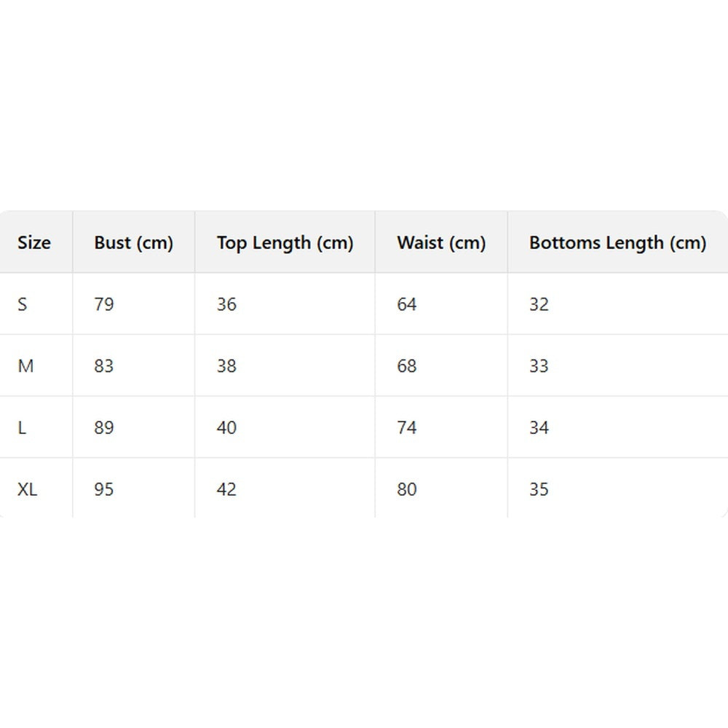The height and width of the screenshot is (728, 728).
Task: Click top length value 42 for XL
Action: (x=226, y=489)
